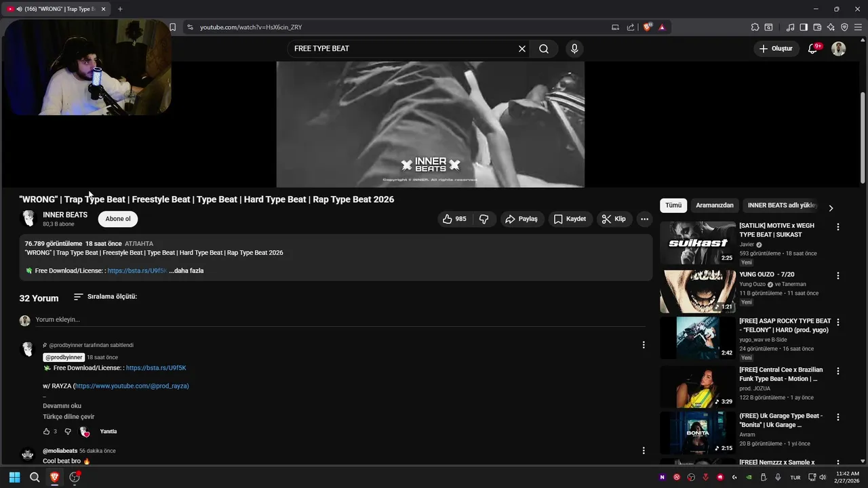Open browser extensions puzzle icon
Screen dimensions: 868x488
click(755, 27)
